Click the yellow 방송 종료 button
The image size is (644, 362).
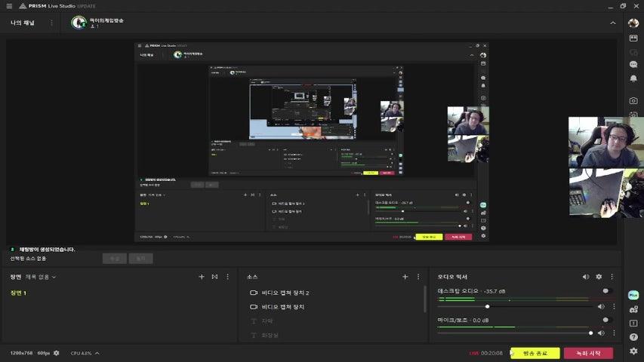[x=535, y=353]
